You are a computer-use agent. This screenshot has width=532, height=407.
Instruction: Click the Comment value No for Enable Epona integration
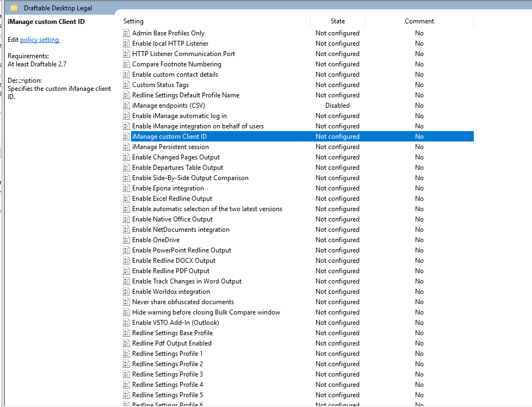pyautogui.click(x=419, y=188)
